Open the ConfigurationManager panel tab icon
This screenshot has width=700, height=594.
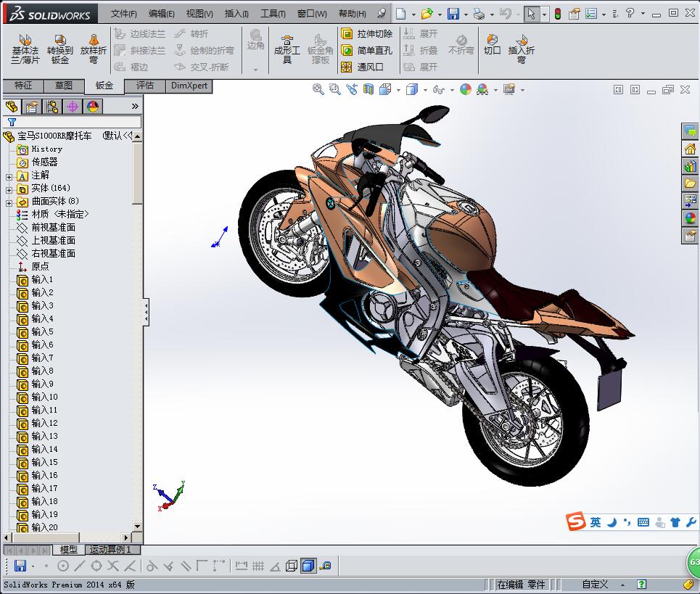52,107
